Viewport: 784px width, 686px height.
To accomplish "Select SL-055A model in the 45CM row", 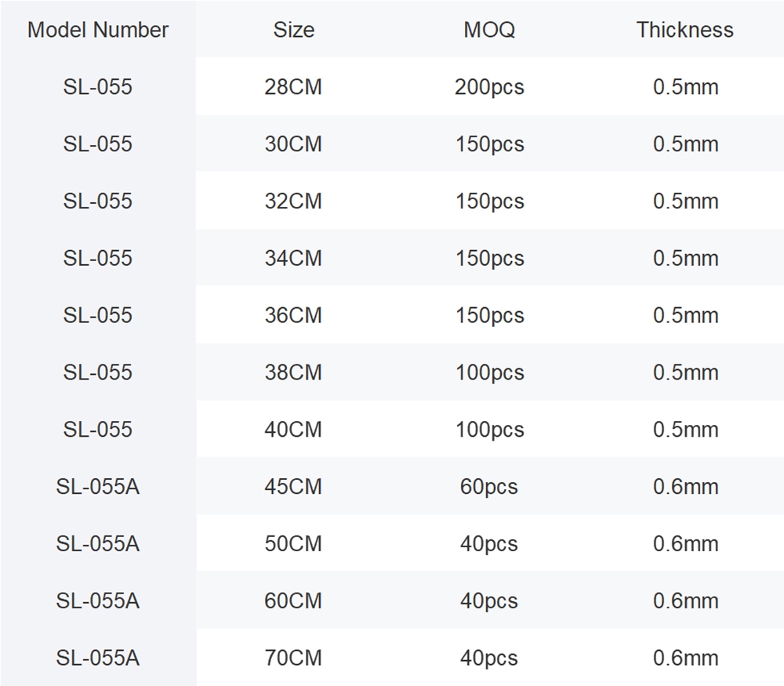I will [x=98, y=487].
